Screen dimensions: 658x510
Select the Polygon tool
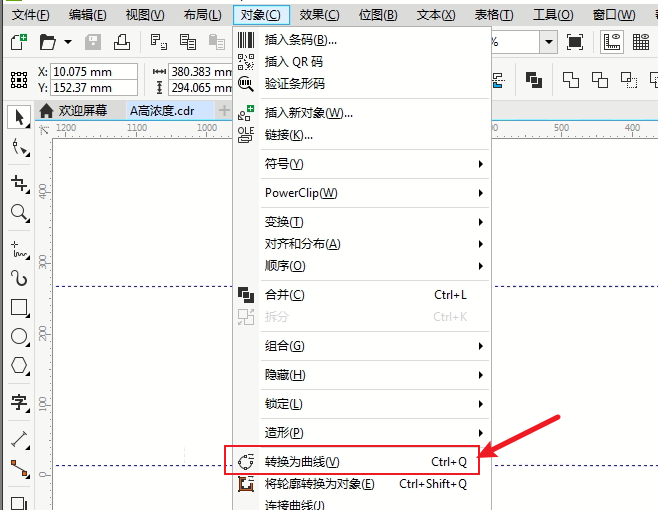click(x=20, y=366)
